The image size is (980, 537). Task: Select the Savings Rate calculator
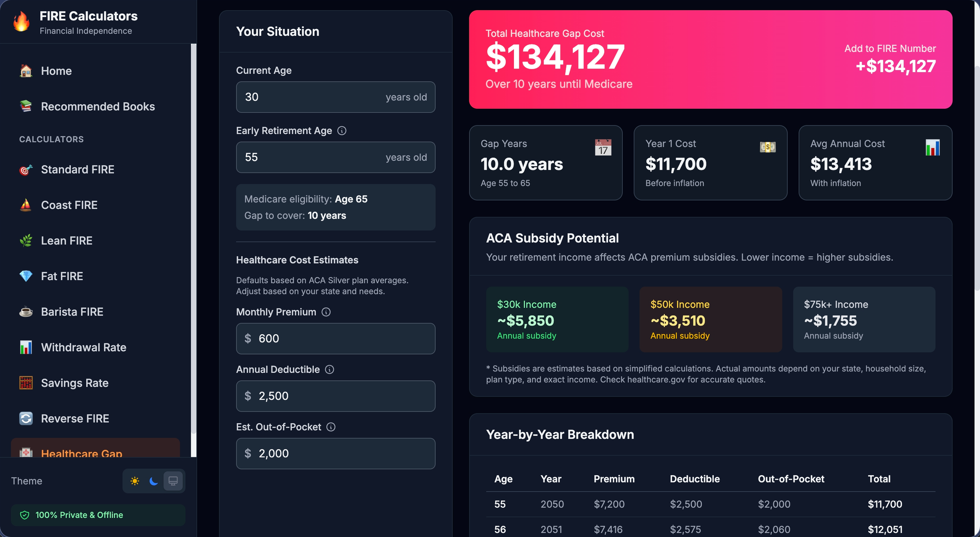click(x=74, y=383)
